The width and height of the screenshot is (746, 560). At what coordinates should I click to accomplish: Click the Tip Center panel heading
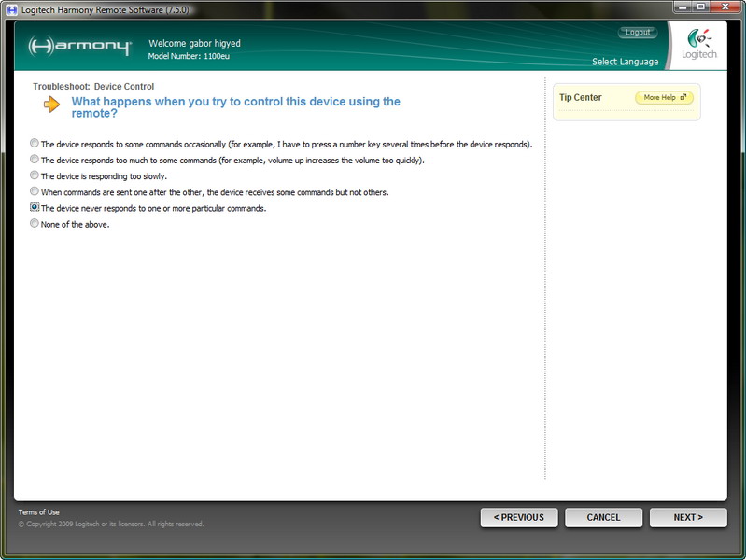(580, 97)
